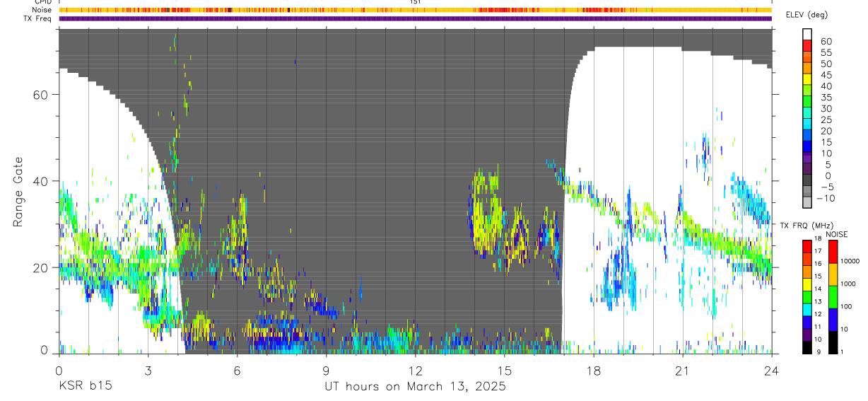Click y-axis Range Gate tick '60'
This screenshot has height=401, width=868.
[41, 94]
